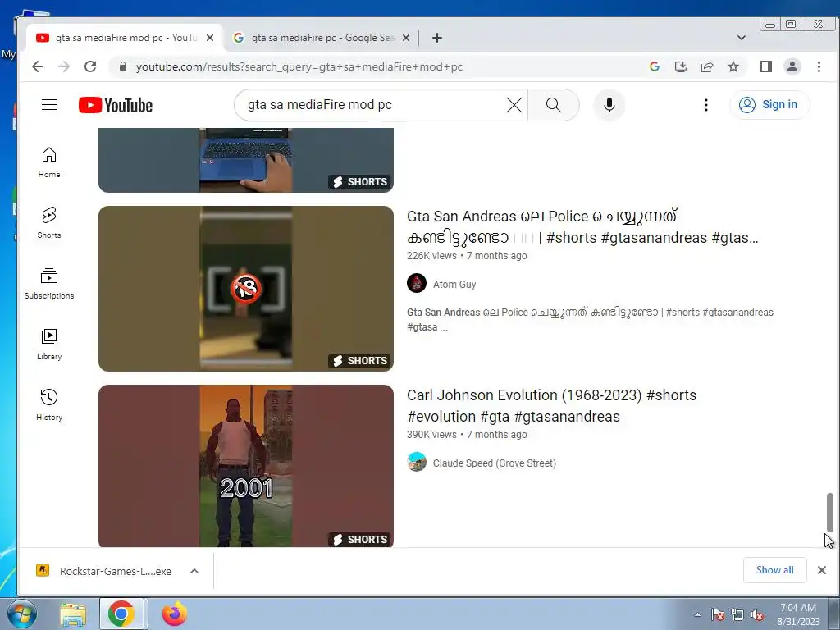The image size is (840, 630).
Task: Open YouTube settings three-dot menu
Action: point(706,105)
